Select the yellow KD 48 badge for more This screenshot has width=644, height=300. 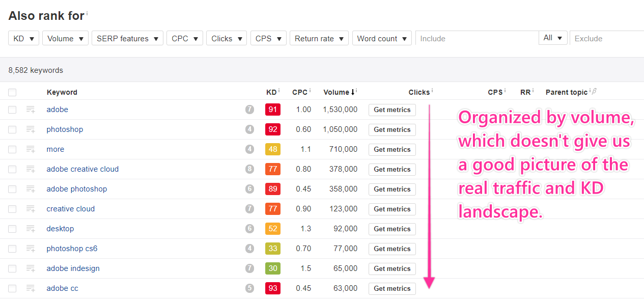(273, 149)
